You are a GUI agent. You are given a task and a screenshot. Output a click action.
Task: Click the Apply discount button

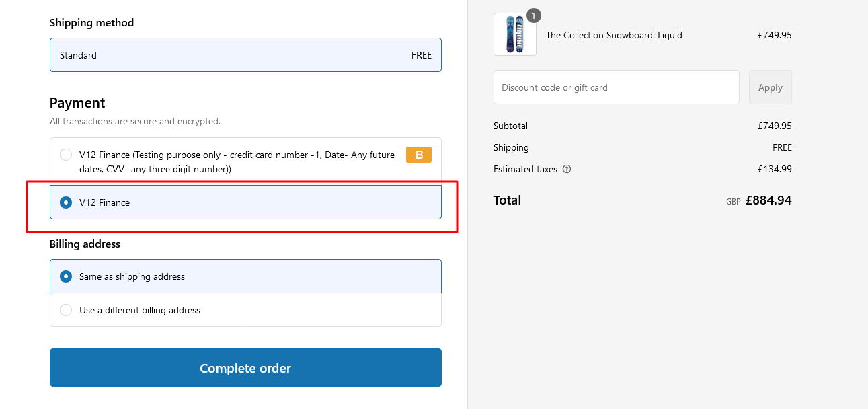pyautogui.click(x=771, y=87)
